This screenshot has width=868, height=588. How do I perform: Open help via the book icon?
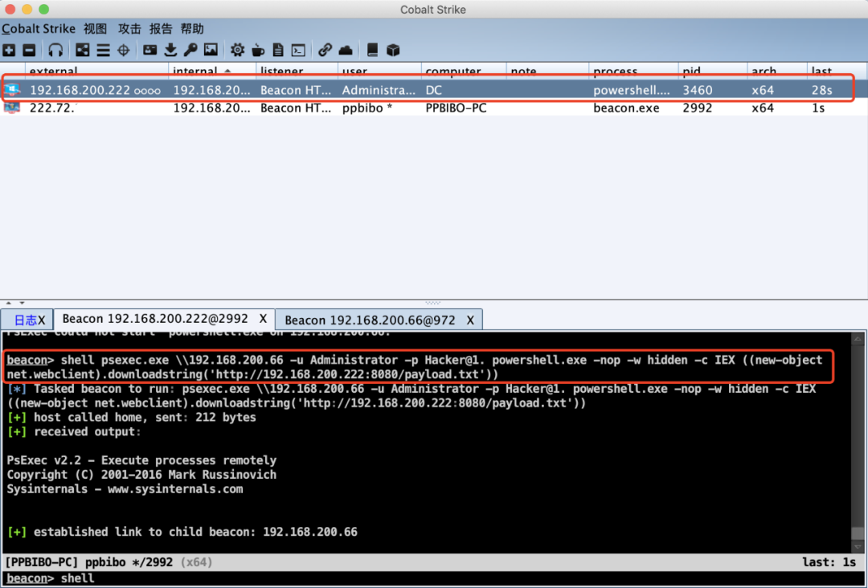[372, 51]
